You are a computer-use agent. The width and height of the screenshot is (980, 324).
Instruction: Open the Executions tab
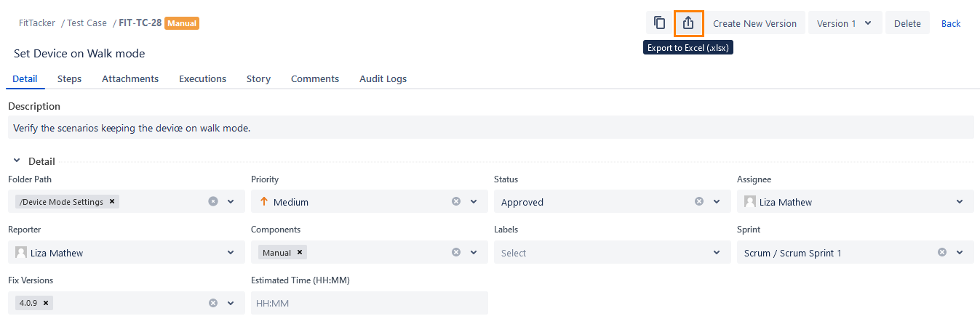202,78
